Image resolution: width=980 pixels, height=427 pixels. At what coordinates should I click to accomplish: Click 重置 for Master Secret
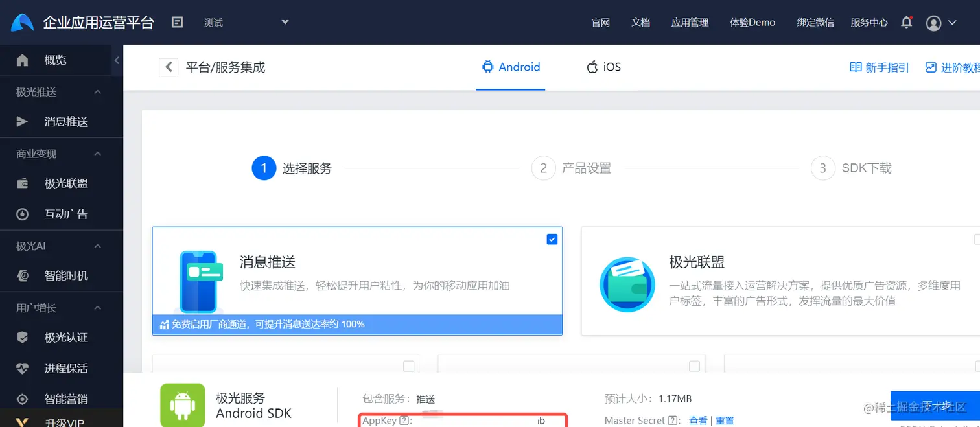[x=725, y=421]
